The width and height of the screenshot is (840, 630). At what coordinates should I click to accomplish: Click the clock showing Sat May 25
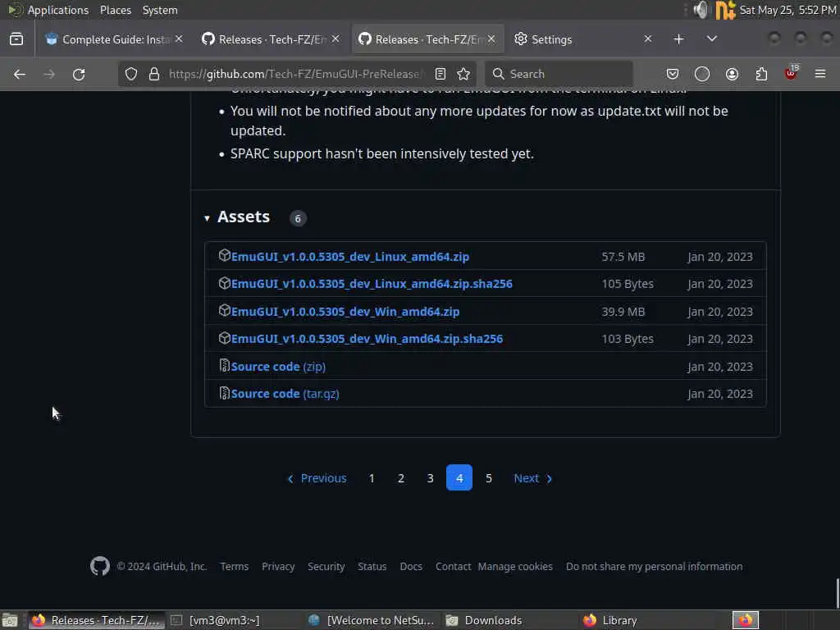pos(788,10)
